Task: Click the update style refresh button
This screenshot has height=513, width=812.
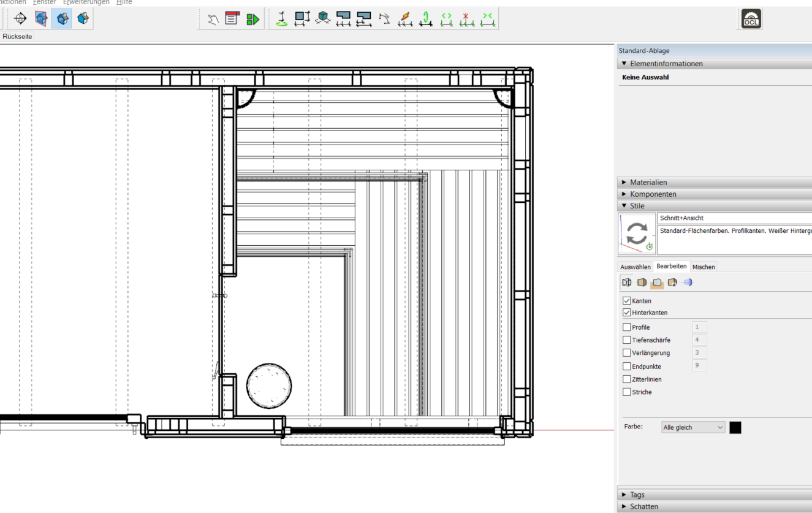Action: click(637, 234)
